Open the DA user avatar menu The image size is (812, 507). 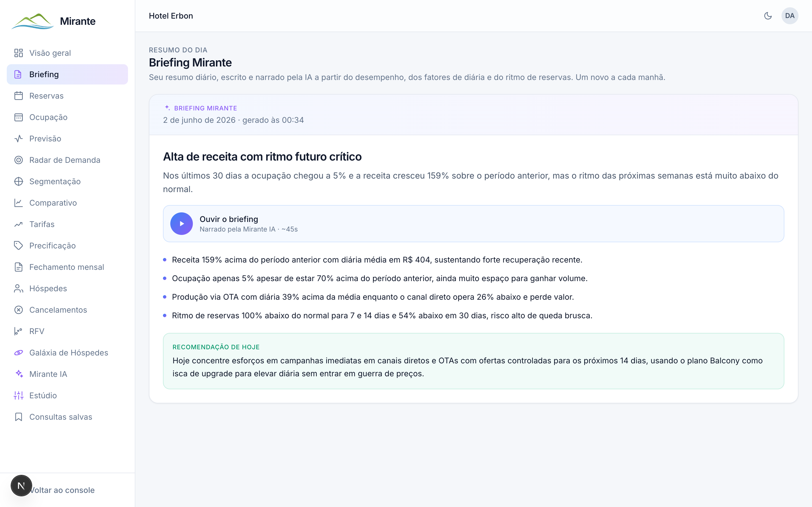pos(789,16)
